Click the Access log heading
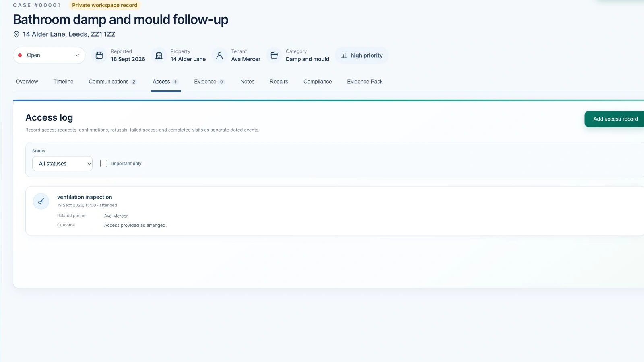The width and height of the screenshot is (644, 362). (49, 117)
